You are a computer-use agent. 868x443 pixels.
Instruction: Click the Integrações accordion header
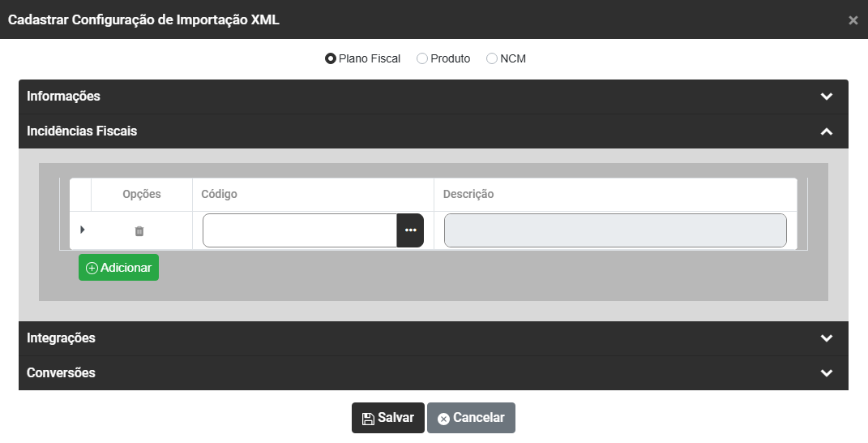point(61,338)
